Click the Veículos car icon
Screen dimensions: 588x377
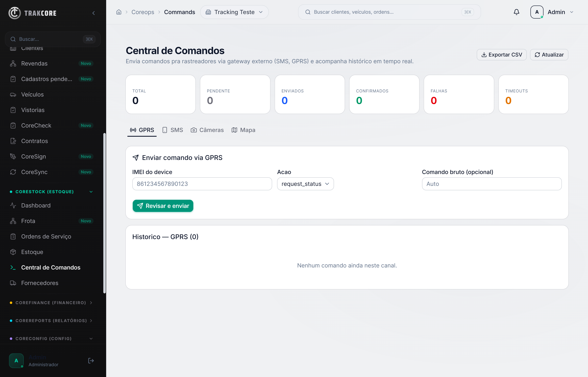pos(13,94)
